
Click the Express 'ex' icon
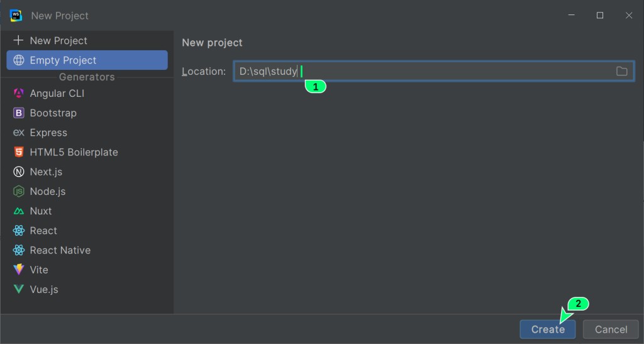(x=19, y=133)
